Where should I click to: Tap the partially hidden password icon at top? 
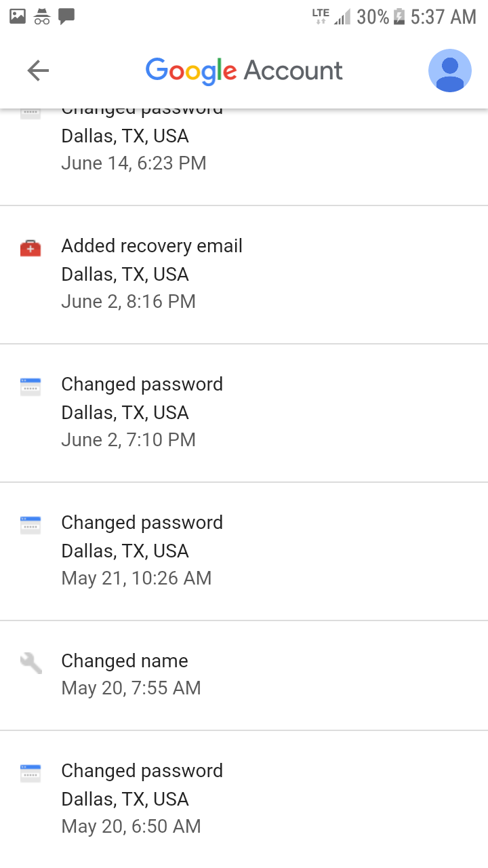coord(30,113)
